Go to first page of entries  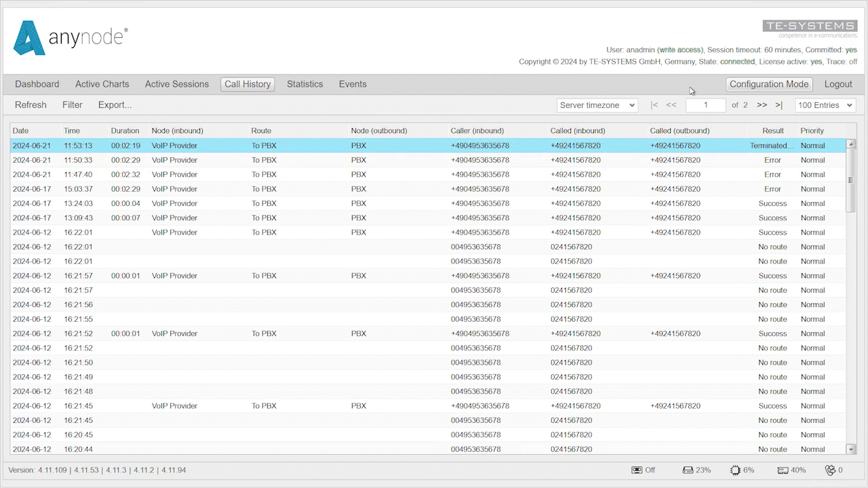click(x=654, y=105)
